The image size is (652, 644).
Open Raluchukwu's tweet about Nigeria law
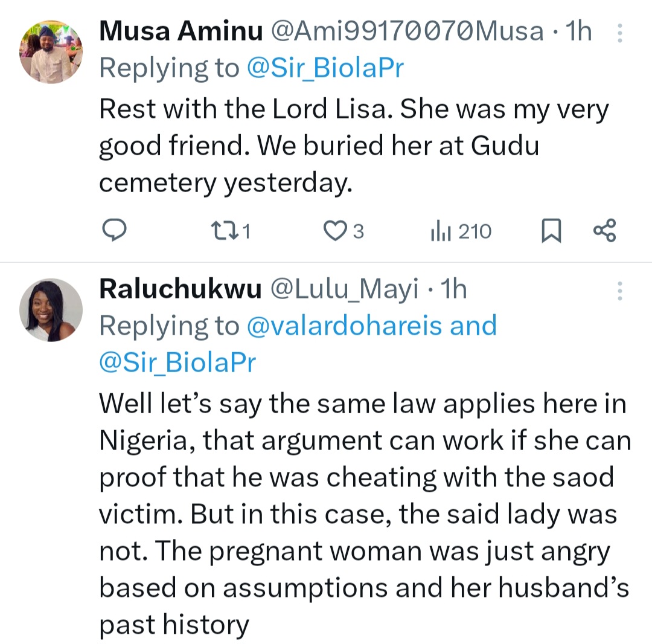[362, 514]
